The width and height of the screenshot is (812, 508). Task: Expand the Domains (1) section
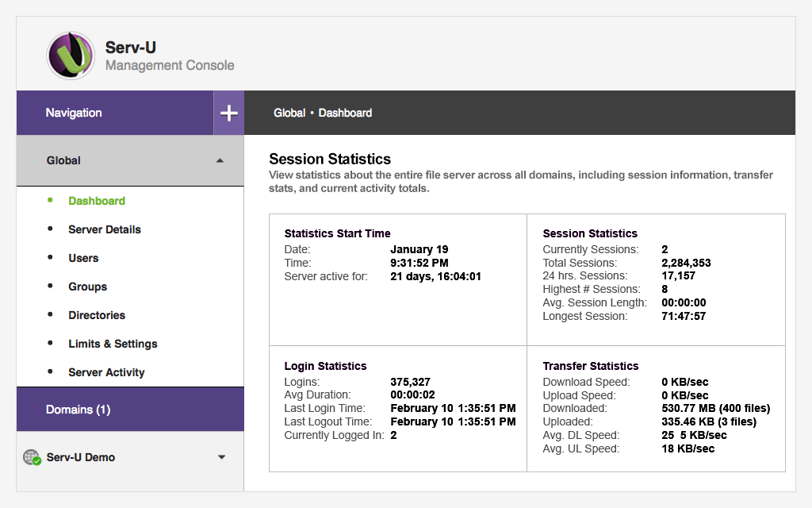(78, 410)
